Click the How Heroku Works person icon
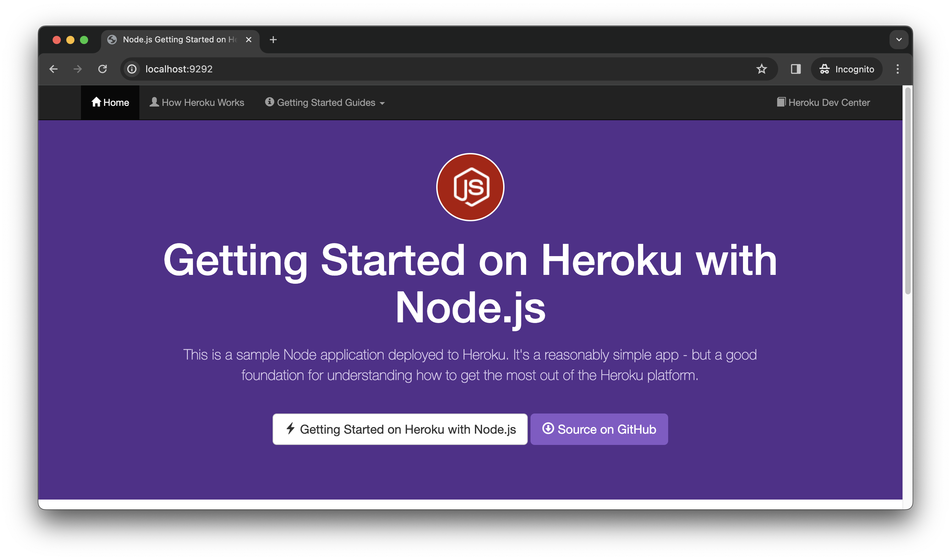 coord(154,103)
